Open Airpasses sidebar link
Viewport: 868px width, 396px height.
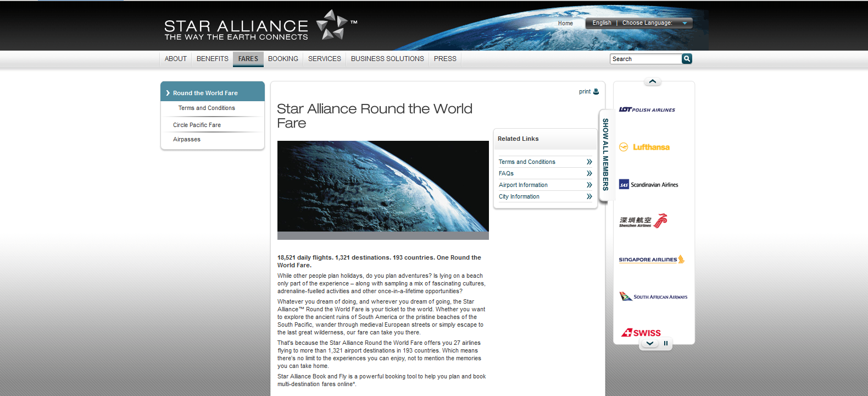(187, 139)
